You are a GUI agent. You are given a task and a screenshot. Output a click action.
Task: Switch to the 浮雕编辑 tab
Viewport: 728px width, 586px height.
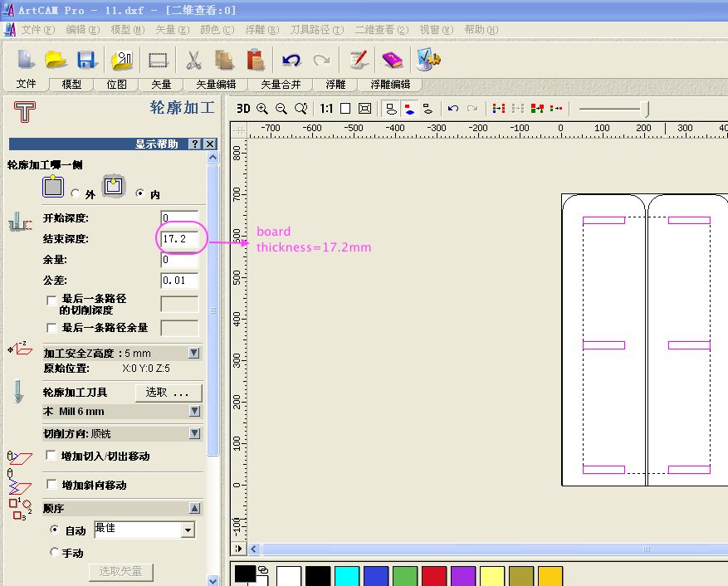tap(390, 85)
